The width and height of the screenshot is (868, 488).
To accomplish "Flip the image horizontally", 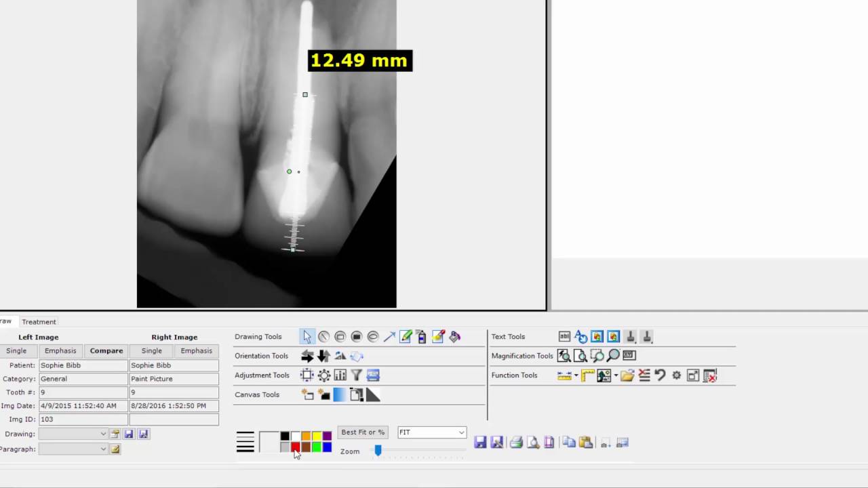I will pyautogui.click(x=307, y=356).
